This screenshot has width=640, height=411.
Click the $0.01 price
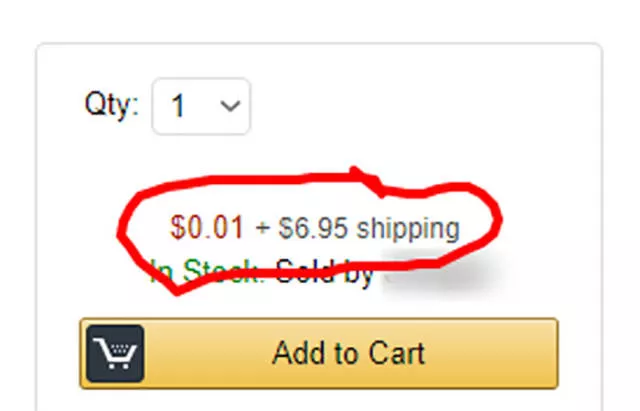(207, 228)
